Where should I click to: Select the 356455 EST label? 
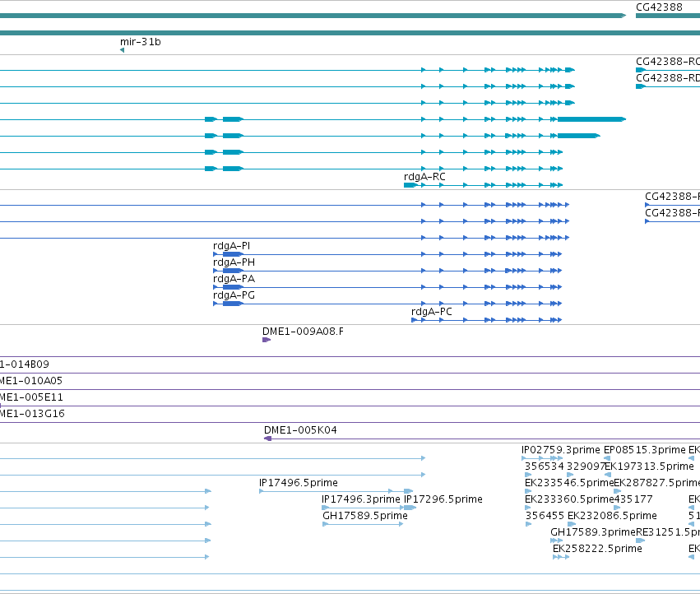point(545,516)
